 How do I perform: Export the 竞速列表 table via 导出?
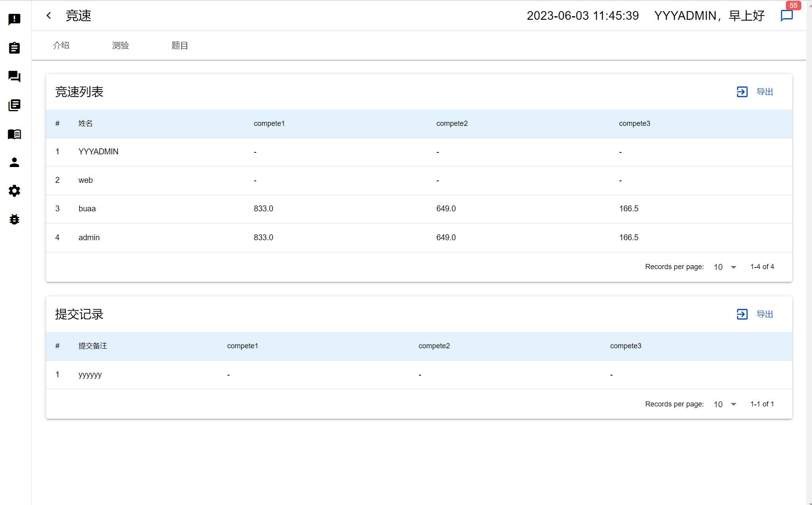755,92
